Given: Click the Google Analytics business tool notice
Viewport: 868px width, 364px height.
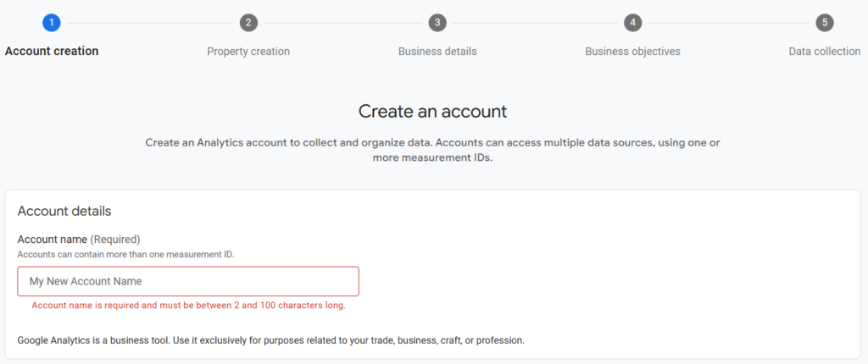Looking at the screenshot, I should pyautogui.click(x=270, y=340).
